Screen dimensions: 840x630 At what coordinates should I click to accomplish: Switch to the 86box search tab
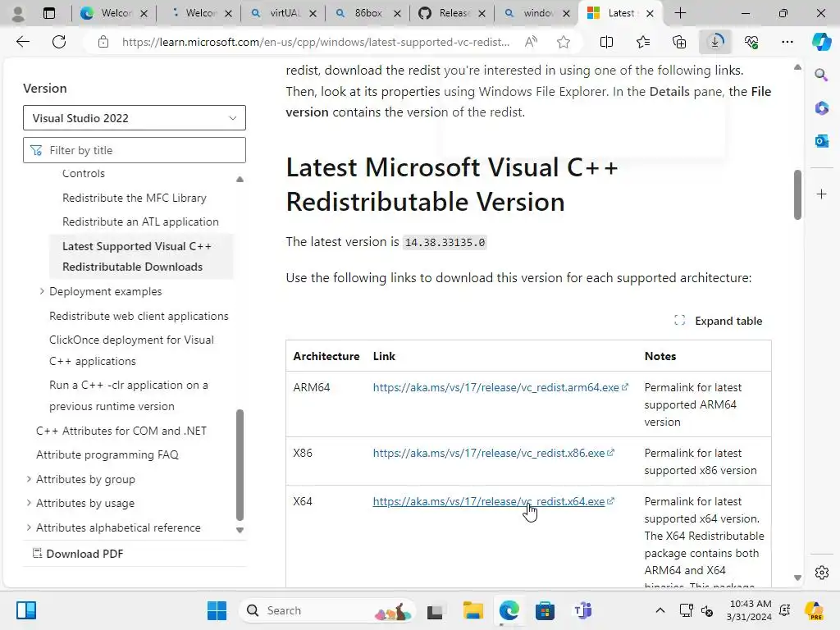pyautogui.click(x=368, y=13)
